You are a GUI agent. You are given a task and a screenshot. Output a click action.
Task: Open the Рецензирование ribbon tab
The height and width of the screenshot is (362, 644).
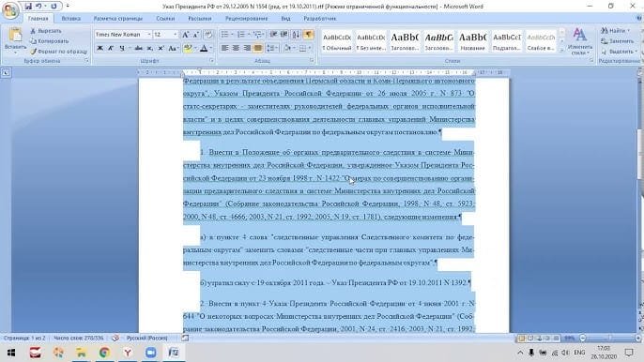tap(246, 19)
